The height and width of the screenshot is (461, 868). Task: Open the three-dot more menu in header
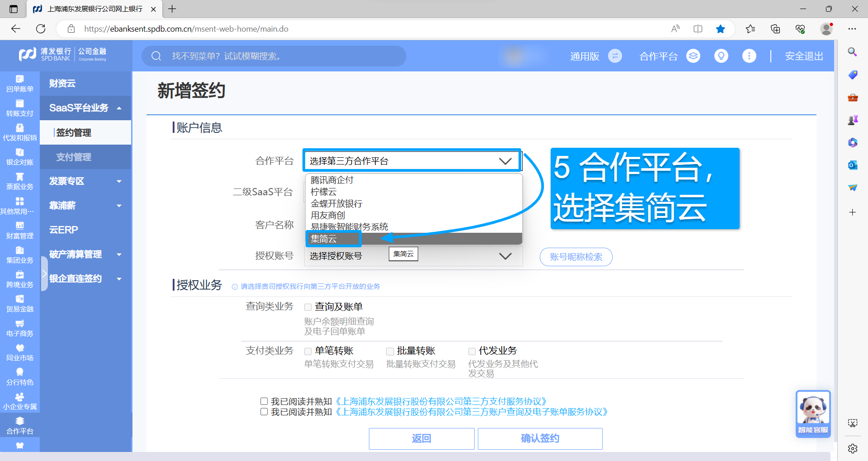tap(749, 56)
